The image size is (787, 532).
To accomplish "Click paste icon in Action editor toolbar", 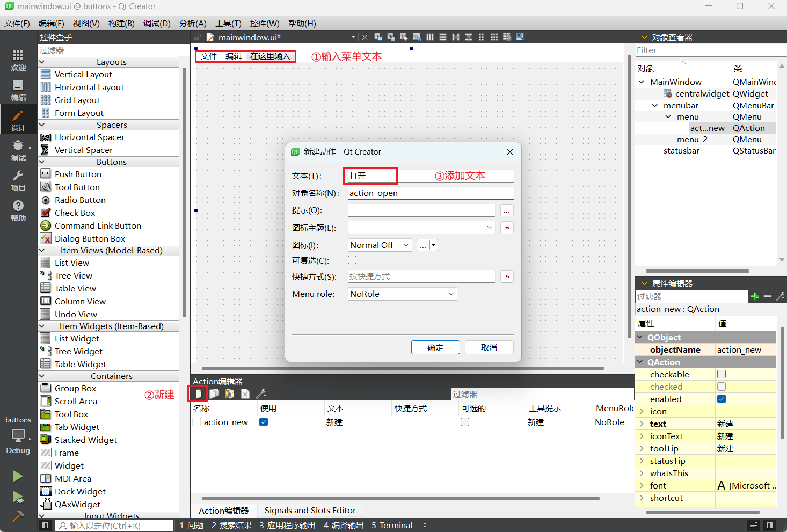I will pos(229,394).
